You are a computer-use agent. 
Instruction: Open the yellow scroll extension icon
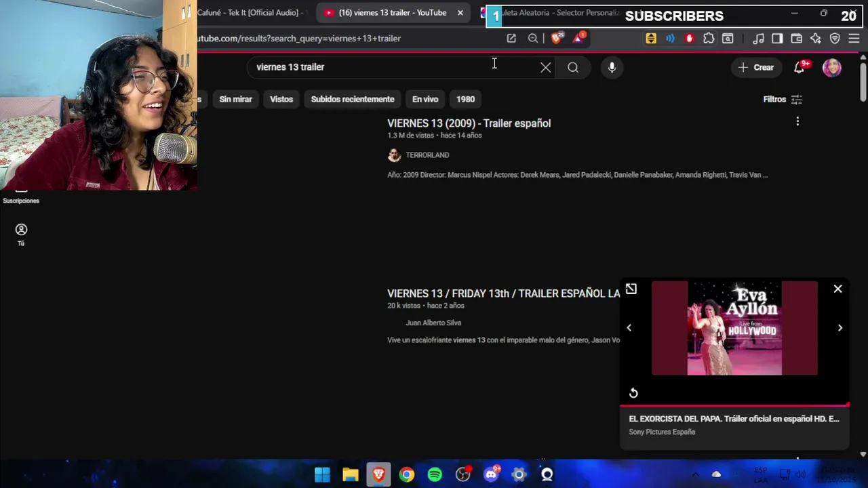click(x=651, y=39)
